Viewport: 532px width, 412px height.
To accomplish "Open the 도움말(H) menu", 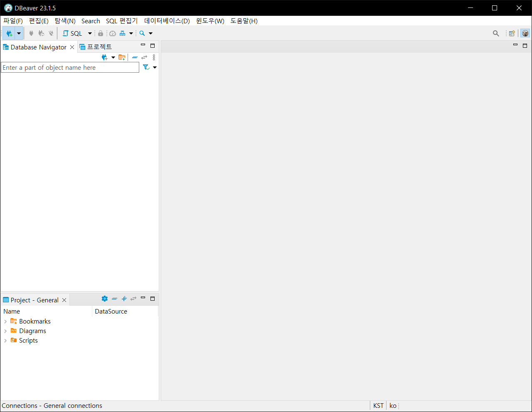I will pos(244,21).
